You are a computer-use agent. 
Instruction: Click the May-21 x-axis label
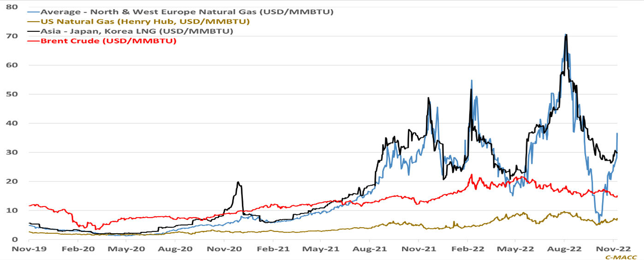[x=321, y=249]
